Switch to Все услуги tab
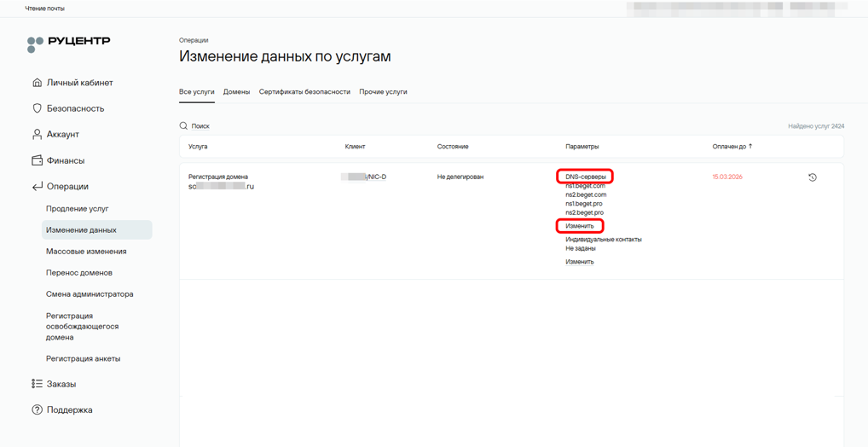Screen dimensions: 868x447 point(196,92)
